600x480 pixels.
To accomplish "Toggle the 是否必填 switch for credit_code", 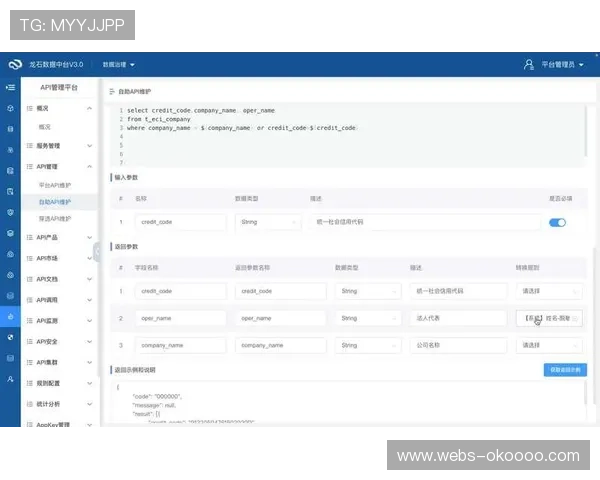I will 557,222.
